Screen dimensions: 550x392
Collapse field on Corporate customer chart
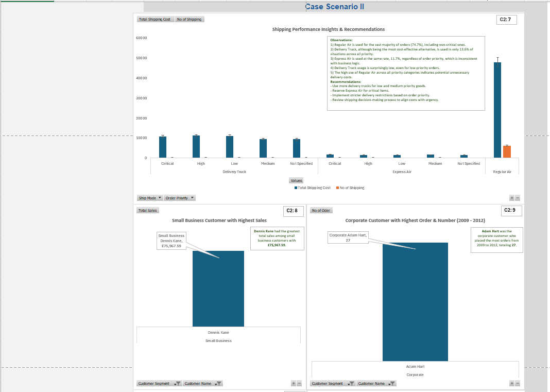pos(518,383)
